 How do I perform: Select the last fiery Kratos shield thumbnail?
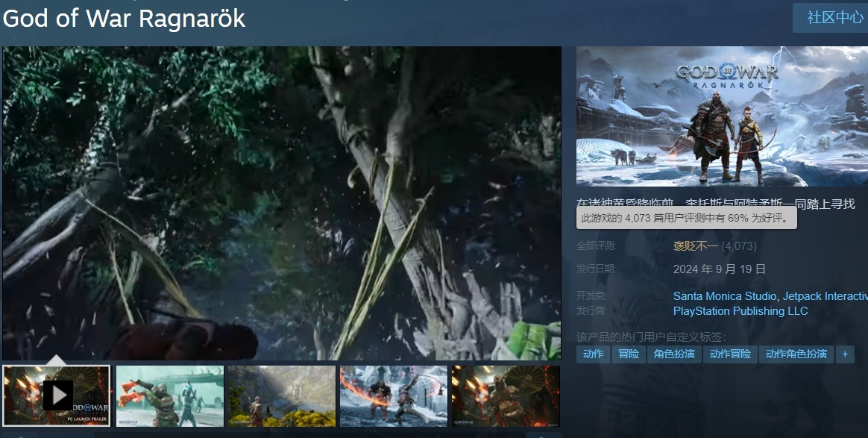[506, 395]
